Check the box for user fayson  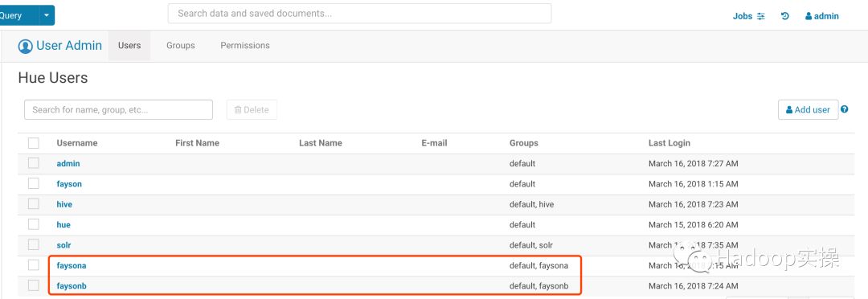[34, 183]
